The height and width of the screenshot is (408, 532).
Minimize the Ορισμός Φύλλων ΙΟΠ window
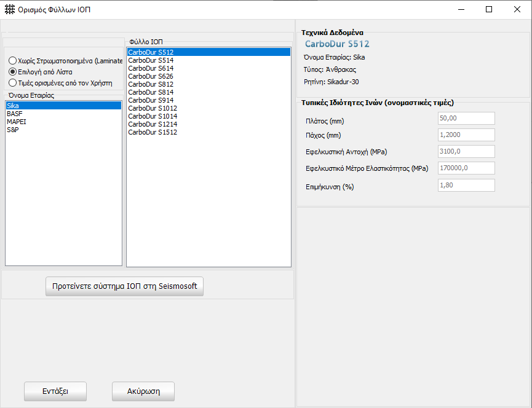(x=461, y=9)
